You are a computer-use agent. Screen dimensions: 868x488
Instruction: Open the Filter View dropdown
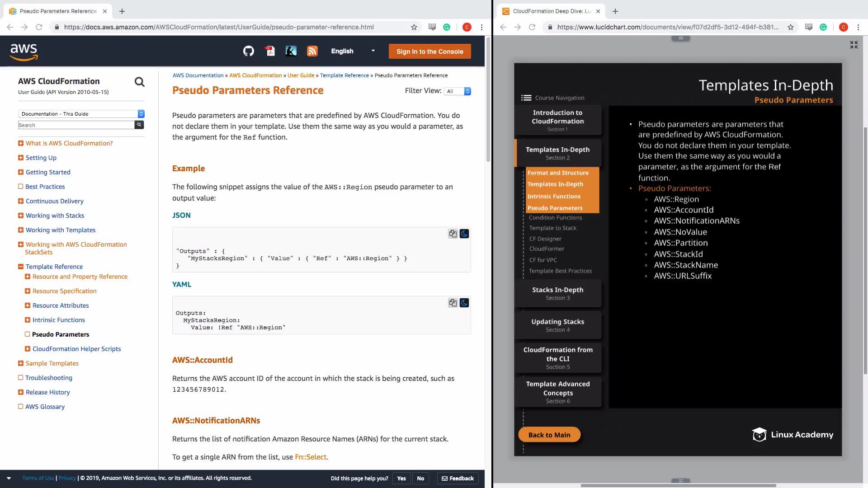pyautogui.click(x=458, y=91)
